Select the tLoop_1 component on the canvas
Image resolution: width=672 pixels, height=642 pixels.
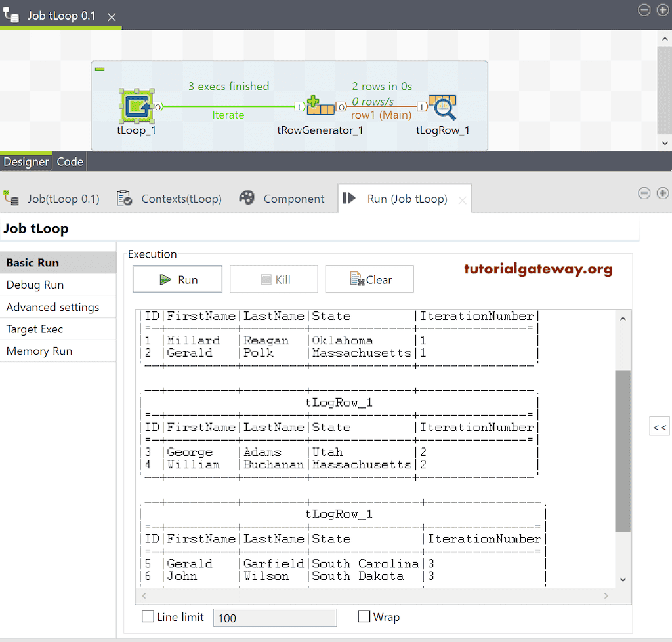pyautogui.click(x=136, y=105)
